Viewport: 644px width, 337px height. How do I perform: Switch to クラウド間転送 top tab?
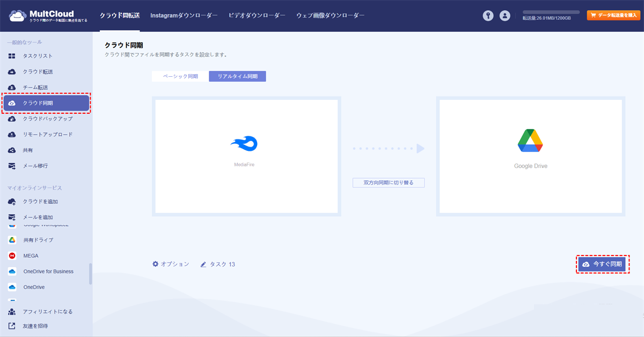[120, 16]
